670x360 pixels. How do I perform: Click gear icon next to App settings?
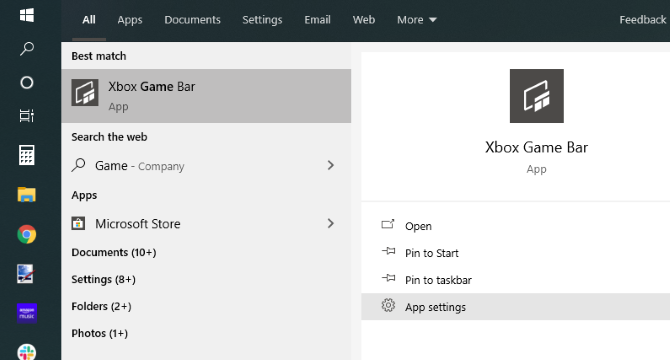coord(388,305)
